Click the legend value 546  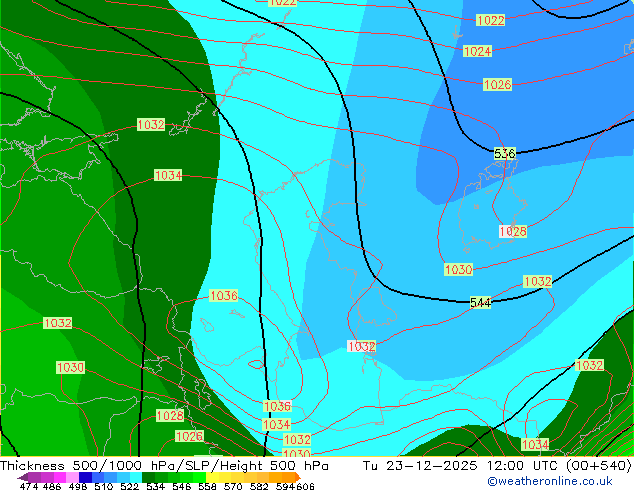(x=182, y=486)
